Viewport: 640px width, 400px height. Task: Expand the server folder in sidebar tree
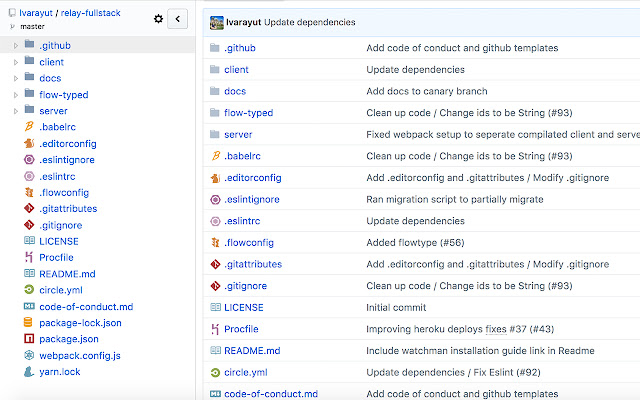(x=16, y=111)
